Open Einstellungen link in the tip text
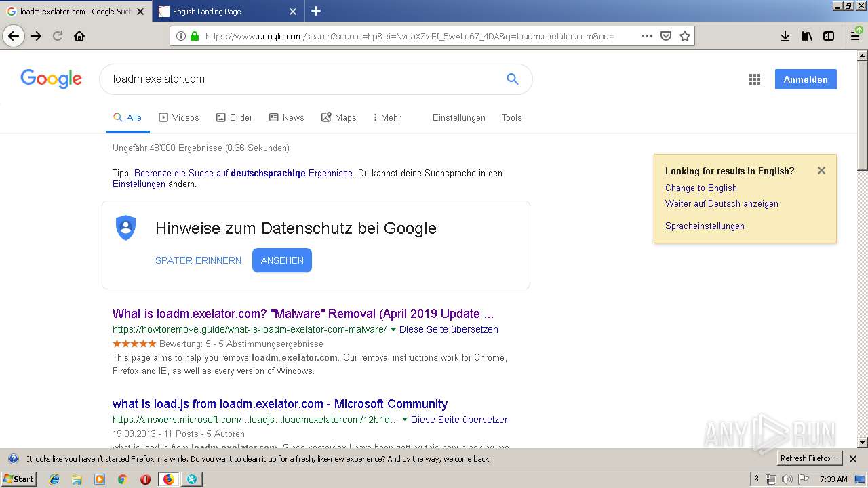 [x=139, y=184]
